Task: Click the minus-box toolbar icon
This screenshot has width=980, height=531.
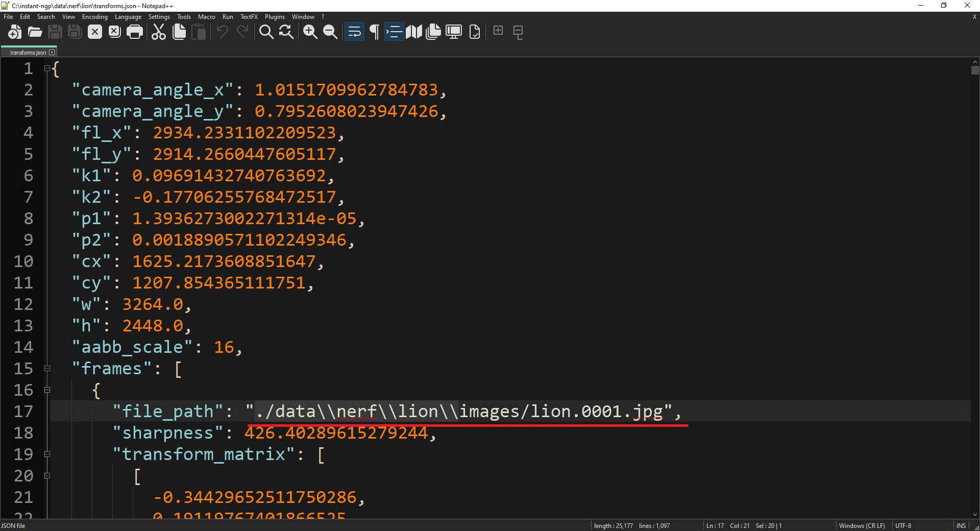Action: tap(518, 32)
